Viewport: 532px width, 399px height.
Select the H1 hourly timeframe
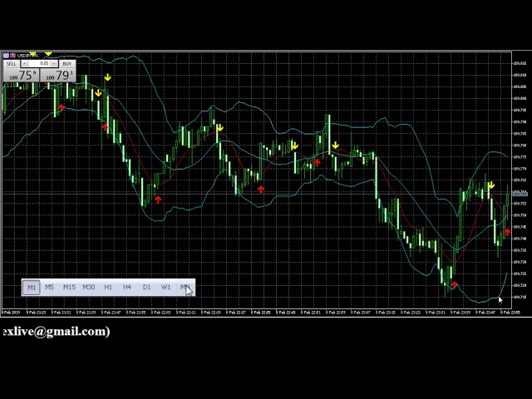(x=108, y=288)
